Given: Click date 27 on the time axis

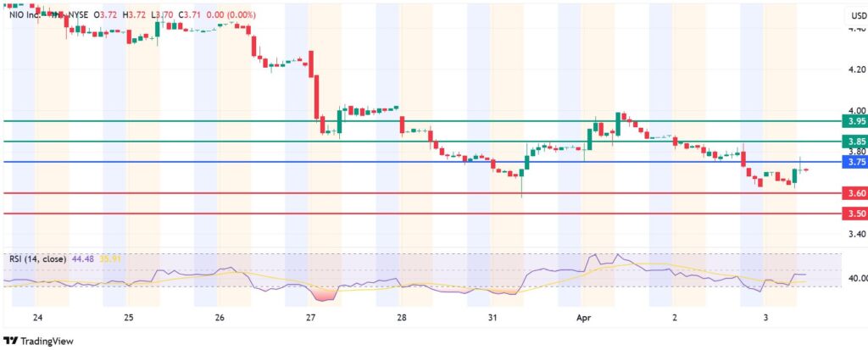Looking at the screenshot, I should point(310,318).
